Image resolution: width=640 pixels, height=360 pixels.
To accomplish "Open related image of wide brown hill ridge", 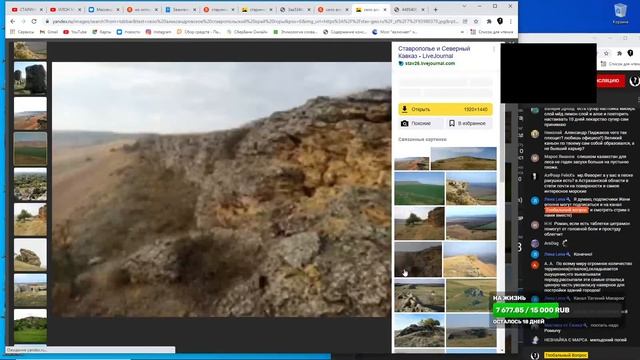I will point(464,158).
